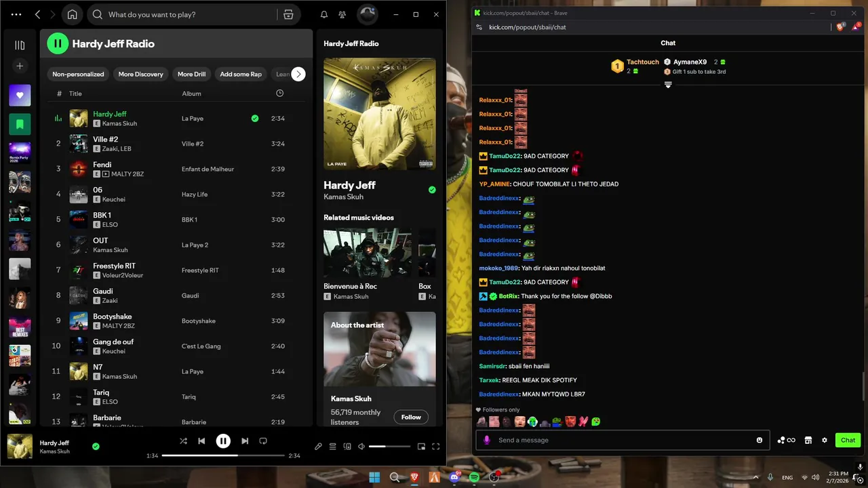Image resolution: width=868 pixels, height=488 pixels.
Task: Pause playback with the green Hardy Jeff Radio button
Action: (58, 43)
